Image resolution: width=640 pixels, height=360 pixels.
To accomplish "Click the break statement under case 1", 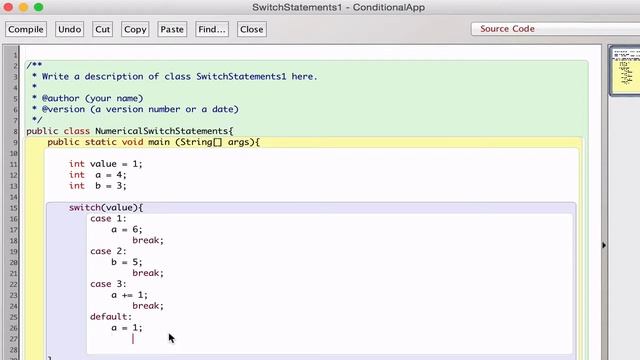I will click(148, 240).
